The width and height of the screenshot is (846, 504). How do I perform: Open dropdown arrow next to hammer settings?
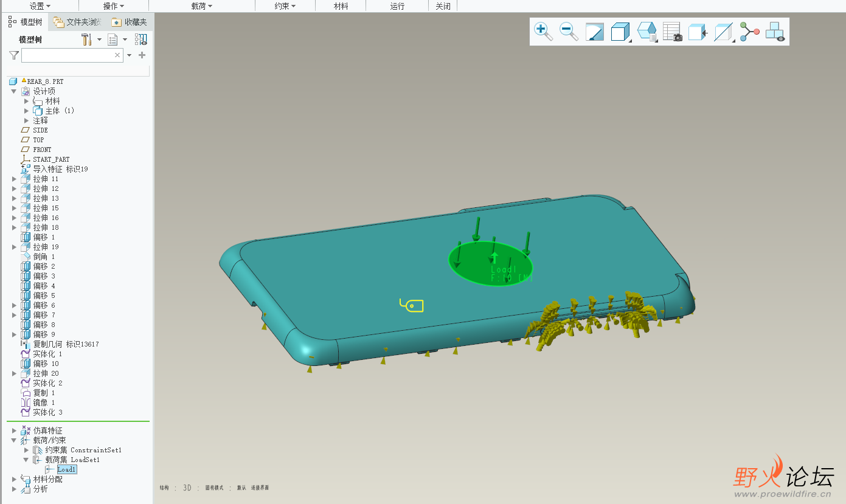(x=99, y=40)
